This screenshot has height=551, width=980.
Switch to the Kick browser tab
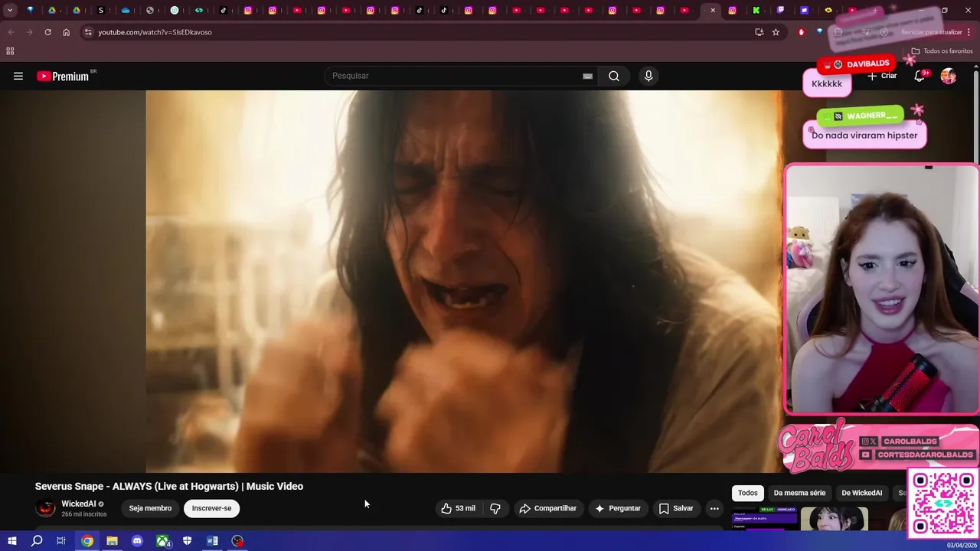(x=756, y=10)
